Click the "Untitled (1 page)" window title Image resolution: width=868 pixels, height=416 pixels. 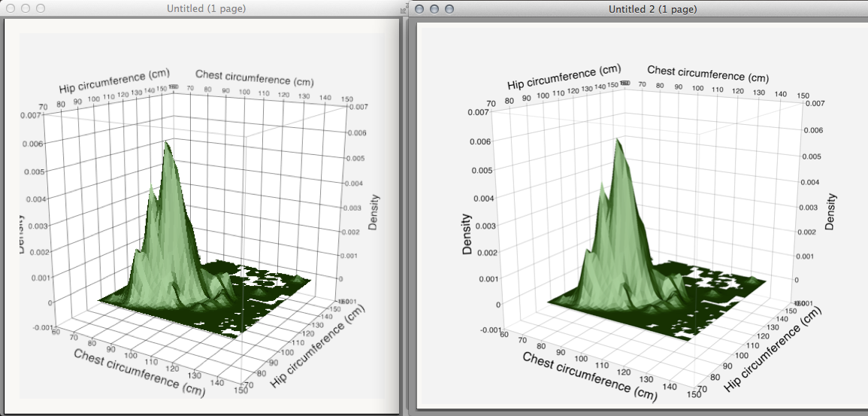(x=206, y=8)
